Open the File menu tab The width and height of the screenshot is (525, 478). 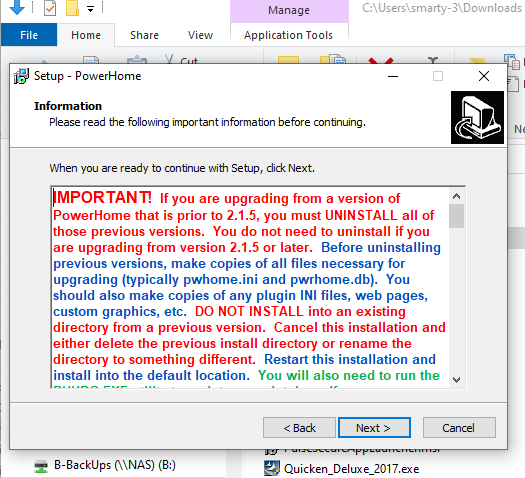pos(29,35)
